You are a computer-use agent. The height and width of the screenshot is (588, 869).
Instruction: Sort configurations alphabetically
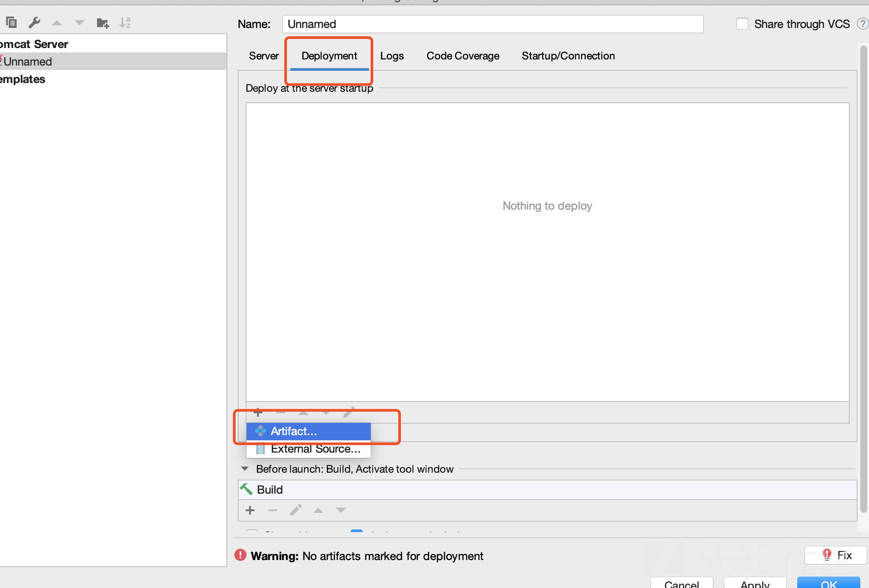125,23
